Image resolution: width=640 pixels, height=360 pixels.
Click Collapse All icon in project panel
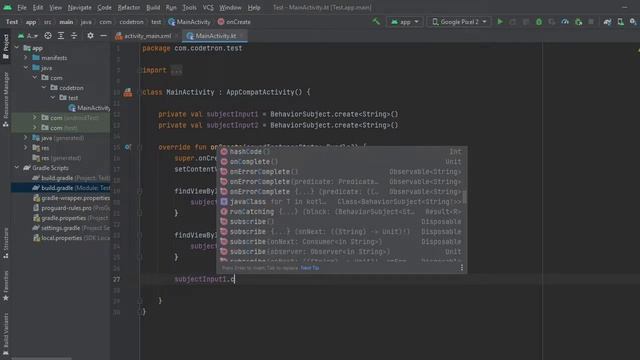coord(74,36)
